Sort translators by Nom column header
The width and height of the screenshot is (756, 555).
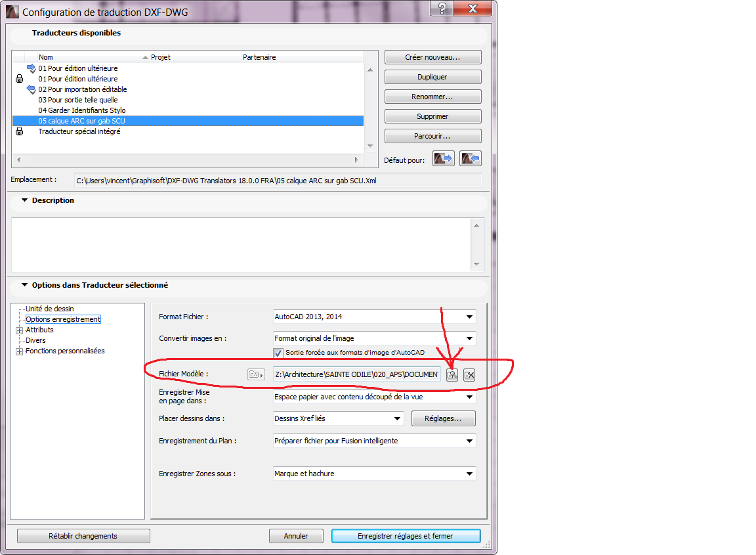(x=85, y=57)
